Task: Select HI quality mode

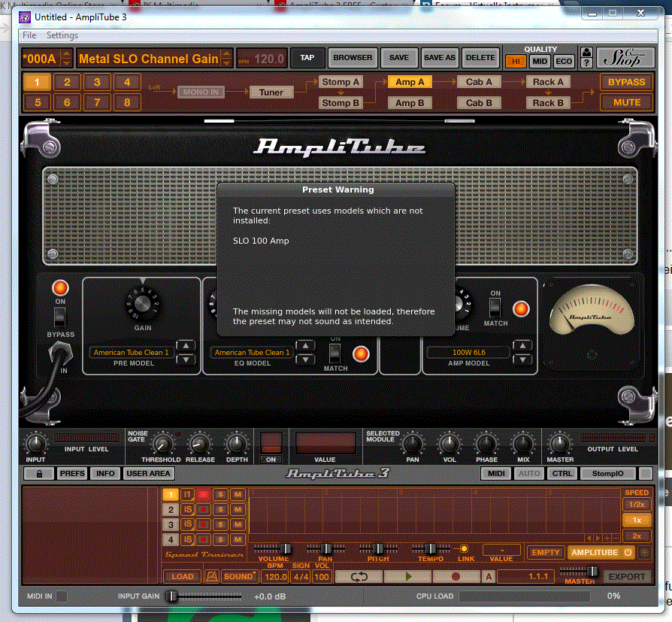Action: pyautogui.click(x=516, y=62)
